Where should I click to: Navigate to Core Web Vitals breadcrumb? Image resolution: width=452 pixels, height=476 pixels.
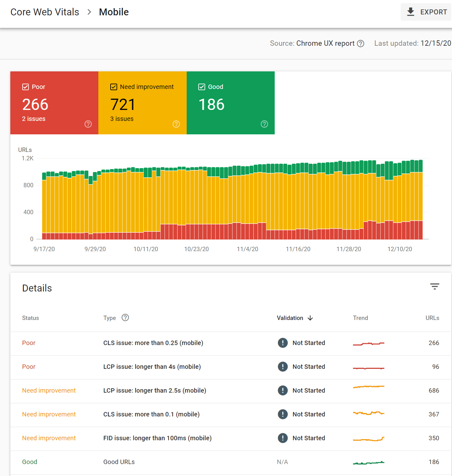(44, 12)
